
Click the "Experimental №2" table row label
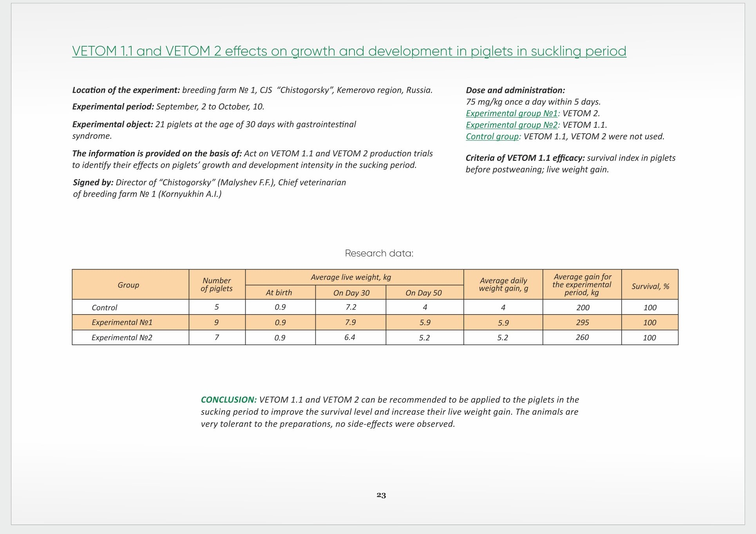(x=122, y=338)
